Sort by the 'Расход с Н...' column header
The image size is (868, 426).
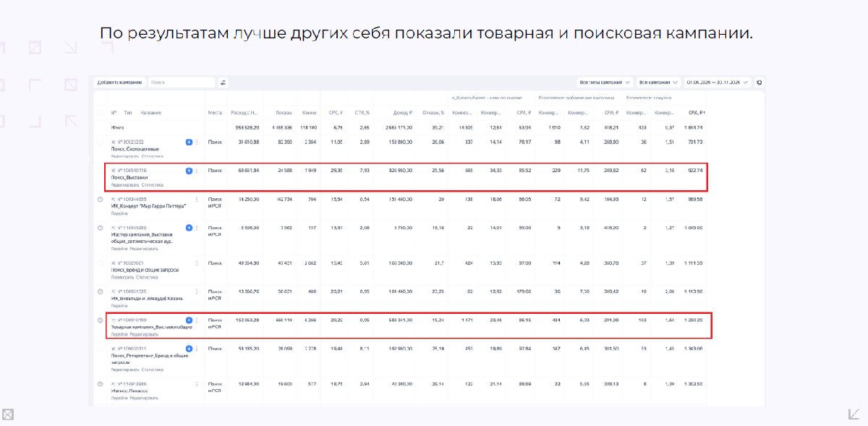[x=244, y=113]
